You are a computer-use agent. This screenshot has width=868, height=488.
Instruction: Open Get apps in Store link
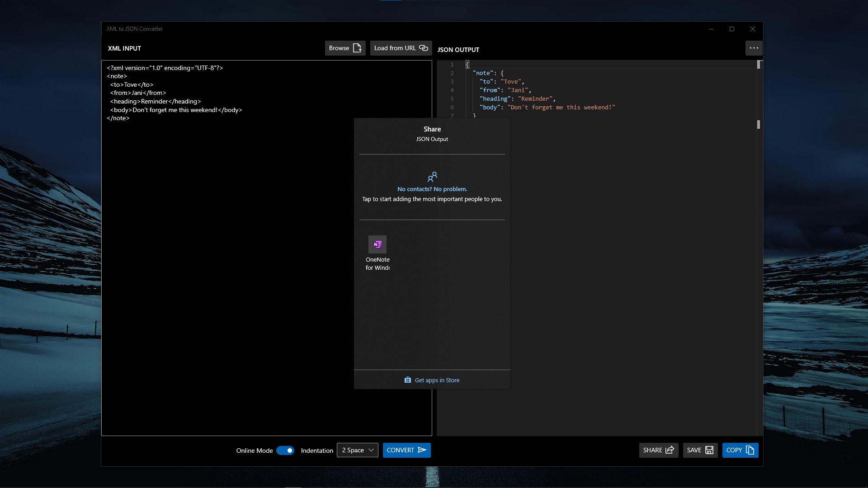click(437, 380)
